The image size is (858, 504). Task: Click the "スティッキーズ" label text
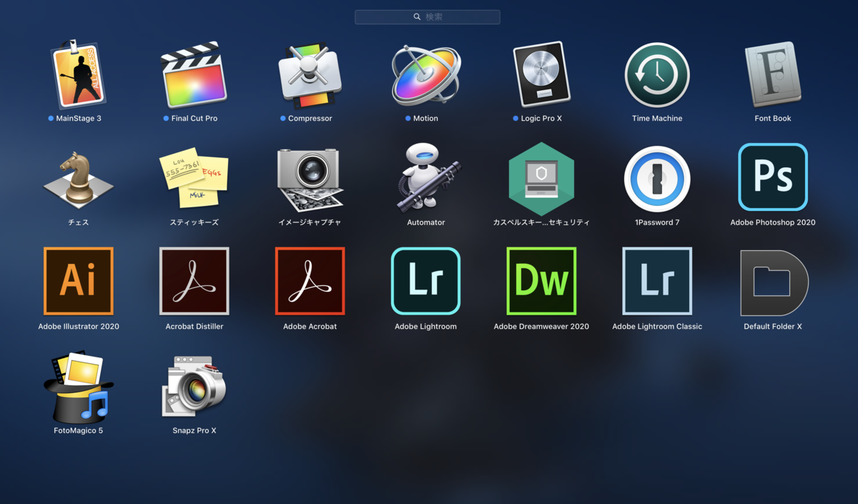tap(194, 222)
